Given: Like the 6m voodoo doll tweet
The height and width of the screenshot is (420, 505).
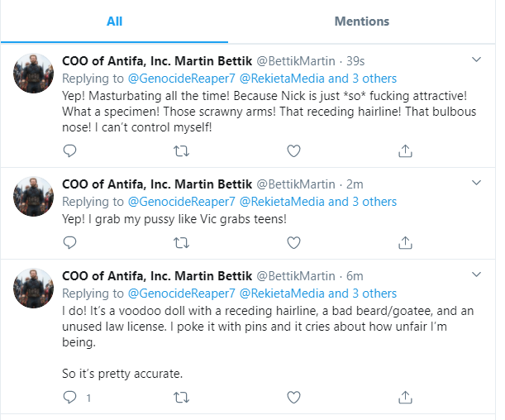Looking at the screenshot, I should tap(293, 397).
